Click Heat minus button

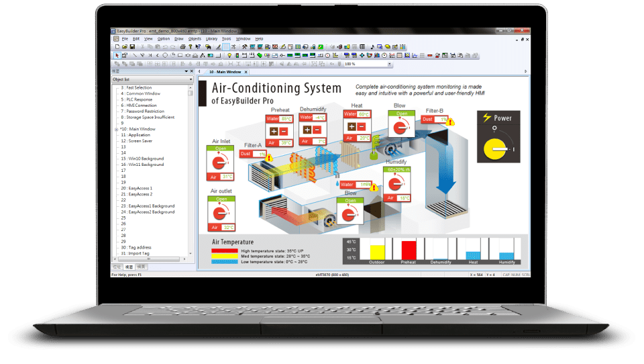(362, 127)
